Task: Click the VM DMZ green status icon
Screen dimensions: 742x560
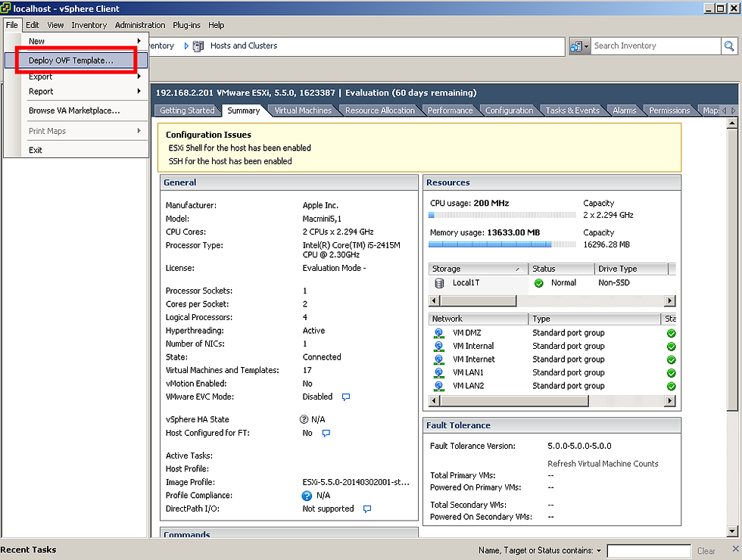Action: 671,334
